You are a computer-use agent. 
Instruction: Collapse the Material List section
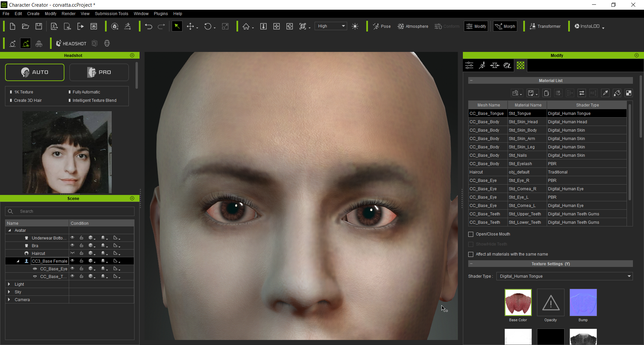click(x=471, y=80)
